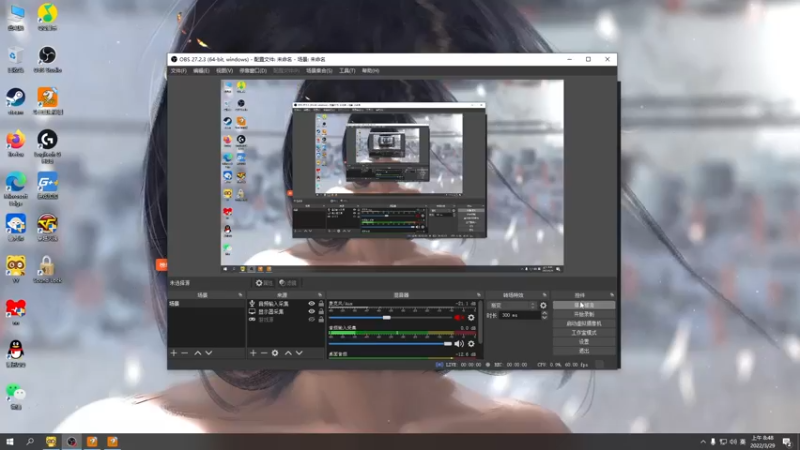Decrease the transition duration with the down arrow

(544, 318)
